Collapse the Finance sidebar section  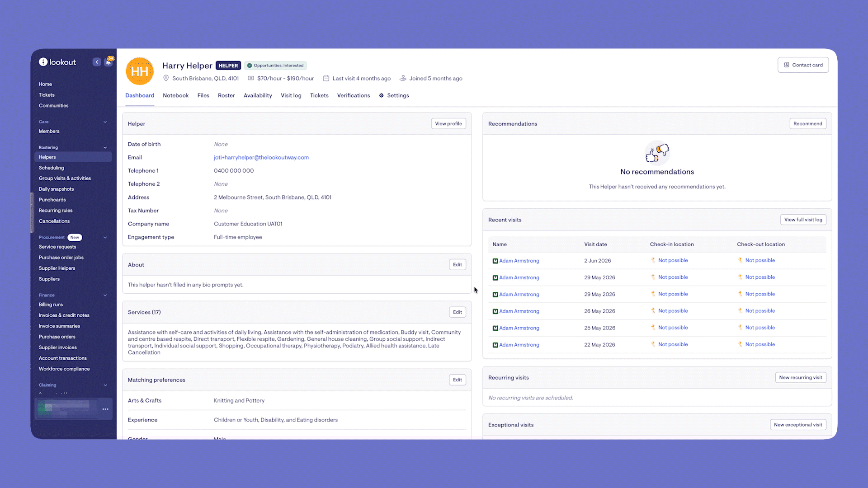(105, 295)
